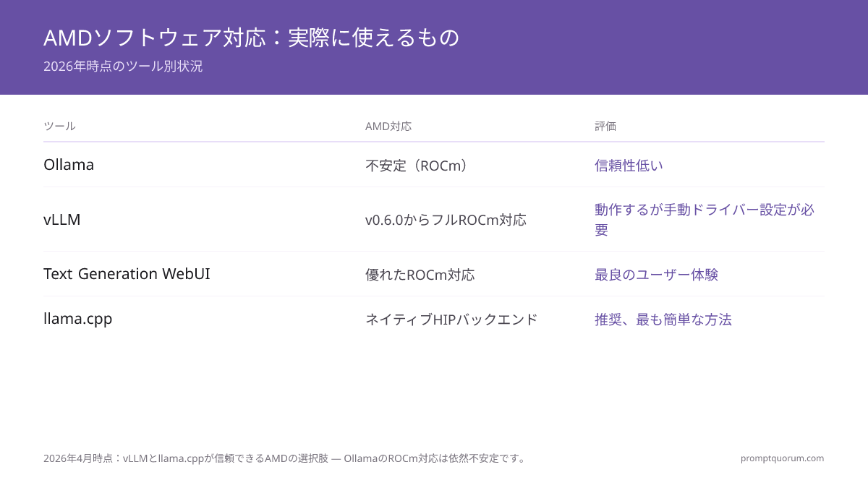Select the vLLM tool name cell
868x488 pixels.
[x=62, y=220]
